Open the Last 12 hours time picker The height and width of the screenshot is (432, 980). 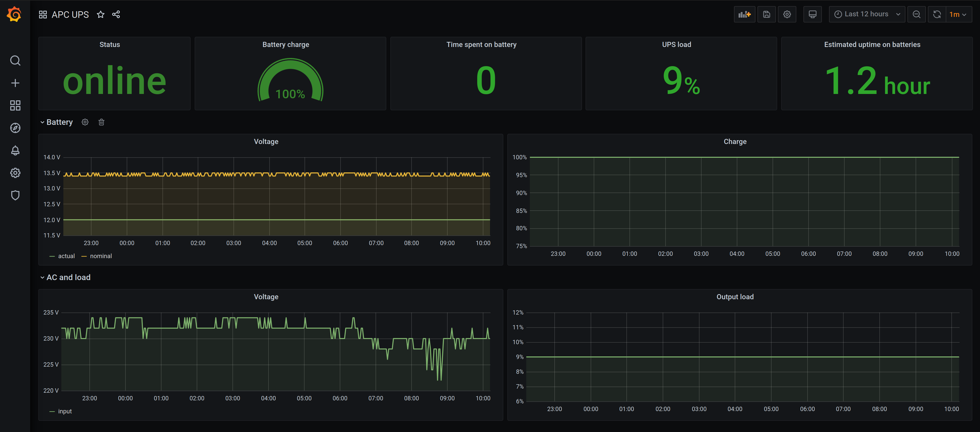pos(866,15)
